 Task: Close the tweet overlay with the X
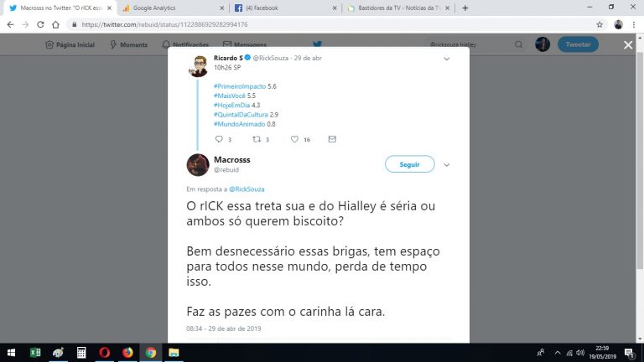click(628, 44)
